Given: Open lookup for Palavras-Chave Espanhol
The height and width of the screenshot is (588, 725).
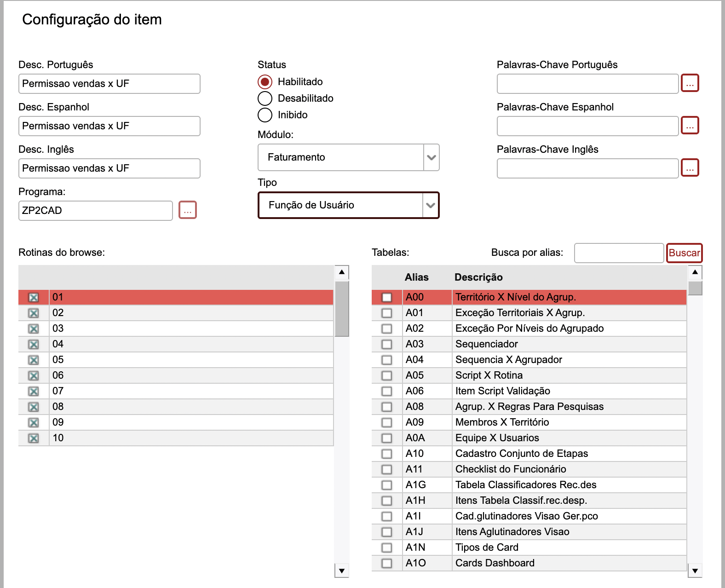Looking at the screenshot, I should click(x=690, y=126).
